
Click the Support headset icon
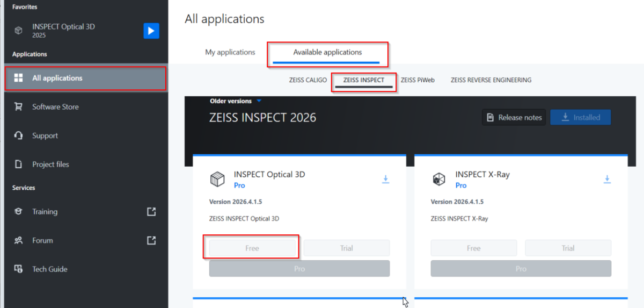[x=19, y=135]
